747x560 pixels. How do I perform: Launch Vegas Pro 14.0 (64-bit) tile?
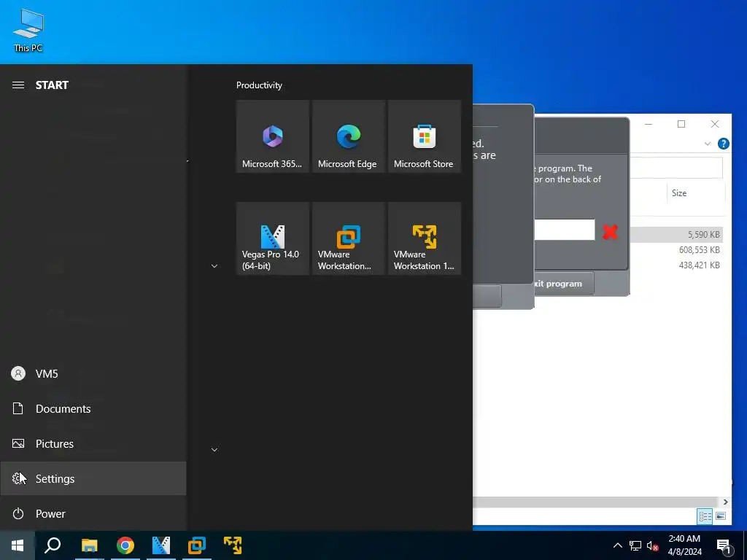(x=273, y=238)
